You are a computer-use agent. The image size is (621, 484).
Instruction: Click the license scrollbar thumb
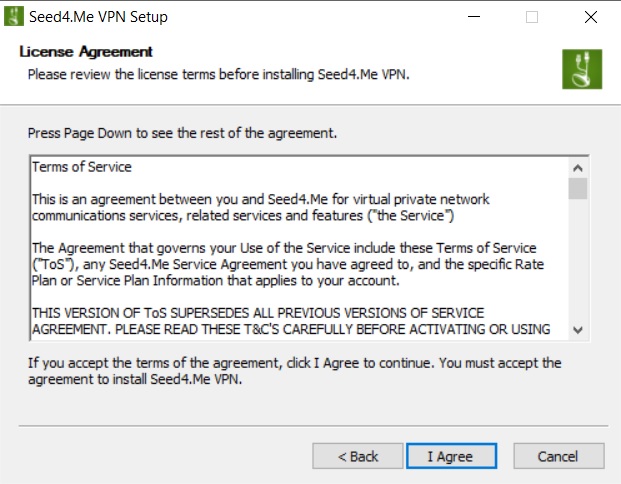click(578, 188)
